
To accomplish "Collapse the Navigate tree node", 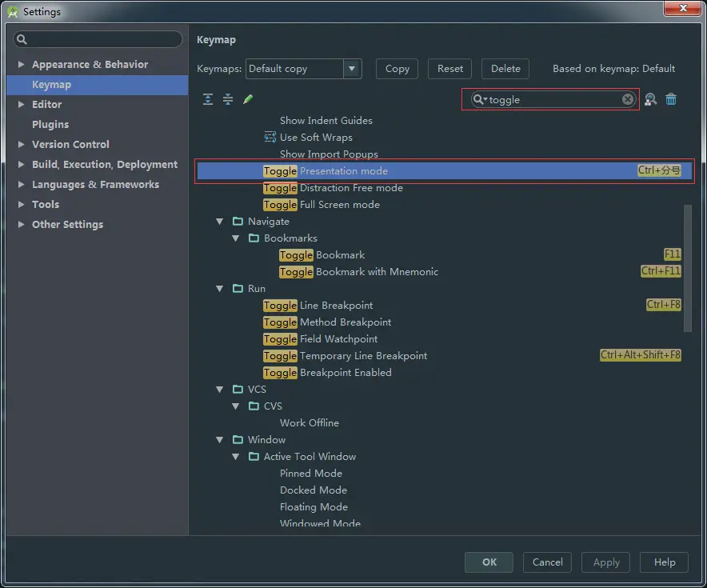I will [220, 222].
